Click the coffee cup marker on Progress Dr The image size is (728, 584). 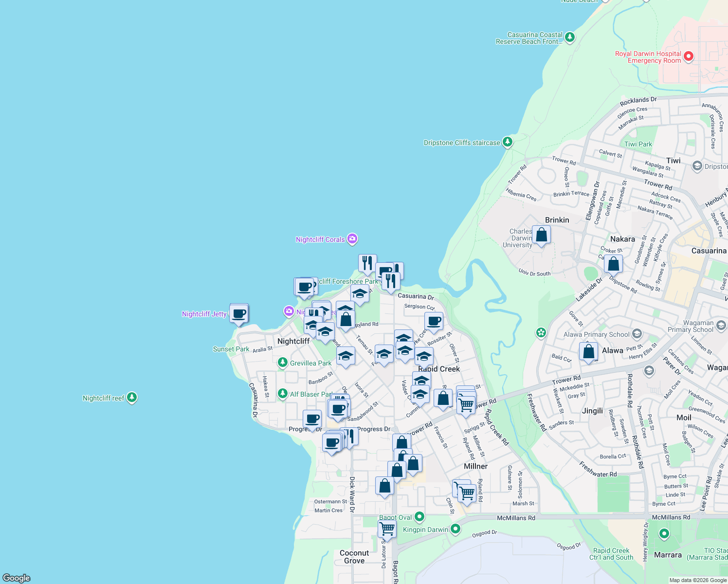312,420
